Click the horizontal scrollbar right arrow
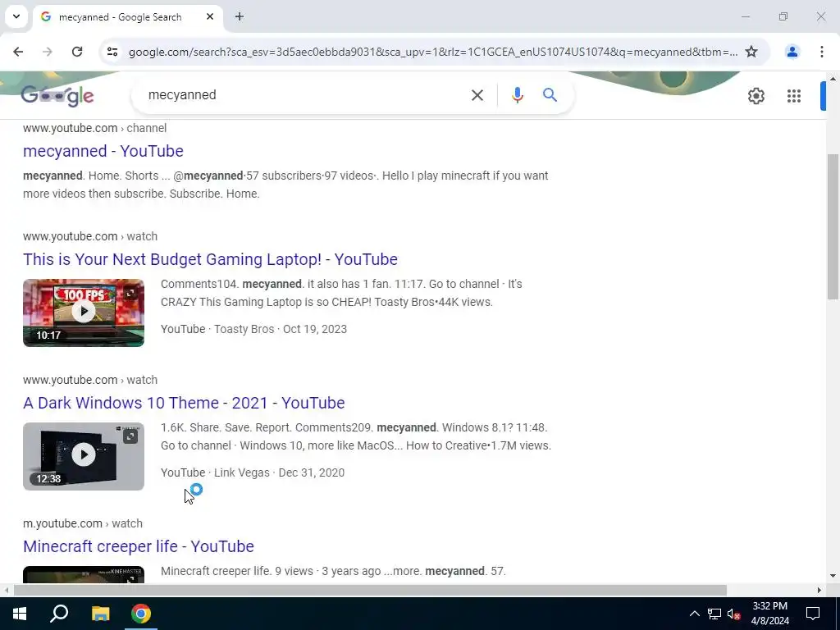The image size is (840, 630). (x=819, y=591)
